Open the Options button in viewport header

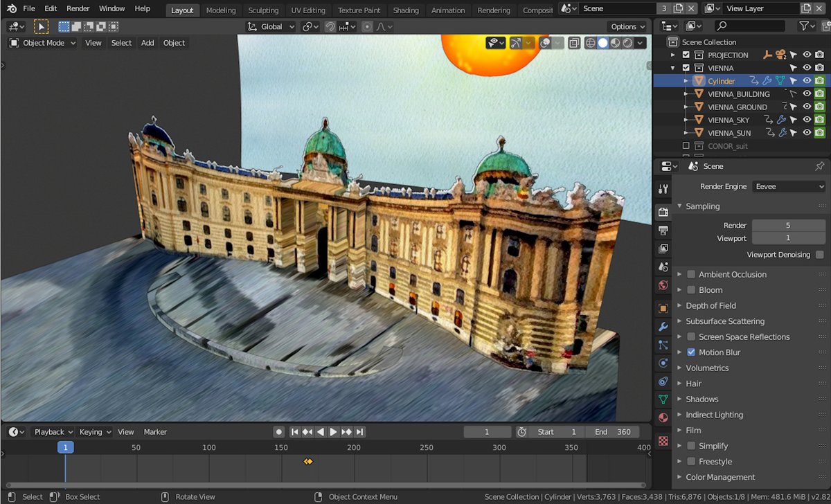click(x=627, y=26)
